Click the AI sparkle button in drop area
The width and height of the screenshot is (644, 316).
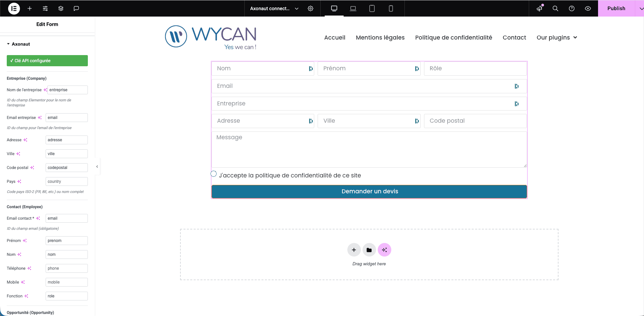[385, 250]
